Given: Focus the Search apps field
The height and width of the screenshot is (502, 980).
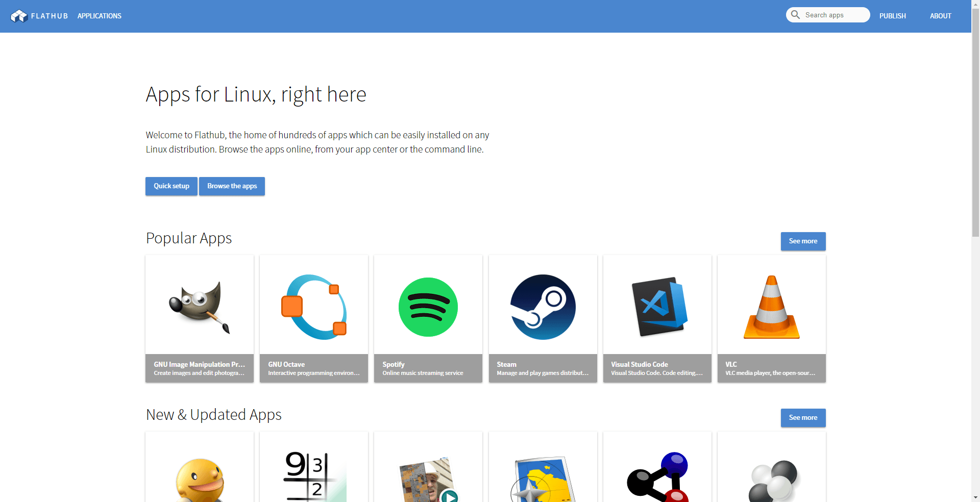Looking at the screenshot, I should [x=828, y=15].
